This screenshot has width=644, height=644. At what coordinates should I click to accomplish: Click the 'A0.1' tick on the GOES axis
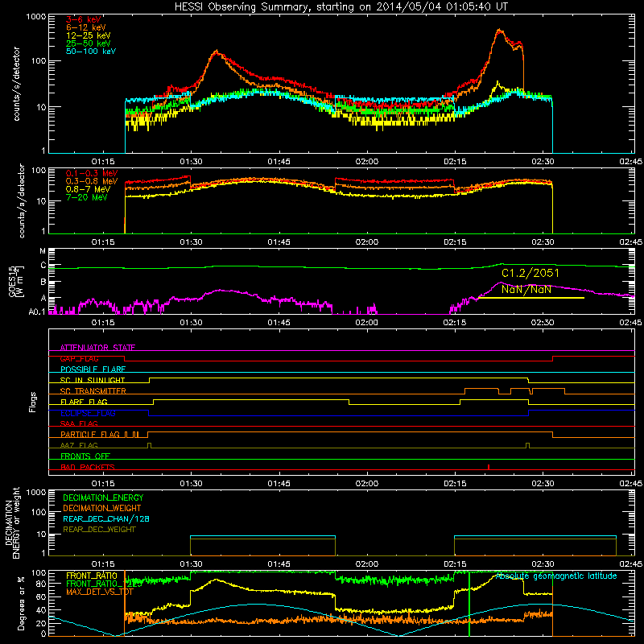pyautogui.click(x=36, y=312)
